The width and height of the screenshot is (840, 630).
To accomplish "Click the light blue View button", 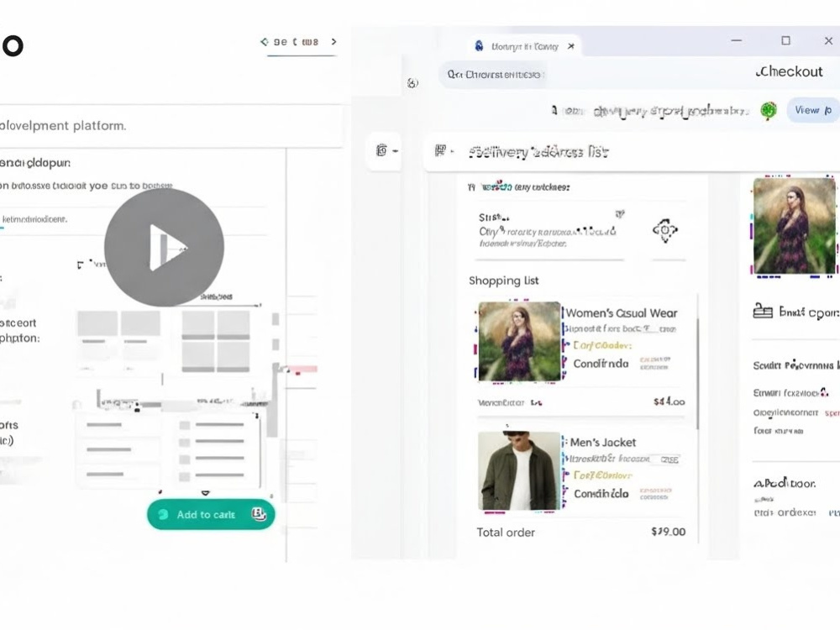I will pos(812,110).
